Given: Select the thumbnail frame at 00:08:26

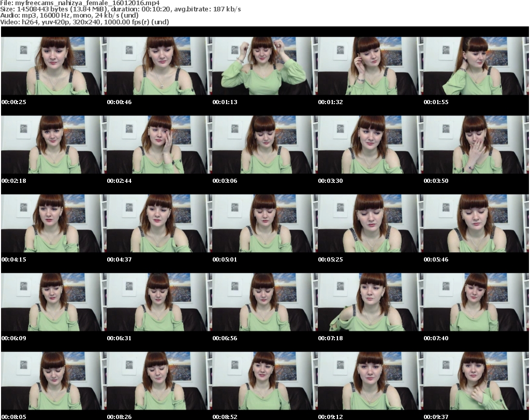Looking at the screenshot, I should 159,381.
